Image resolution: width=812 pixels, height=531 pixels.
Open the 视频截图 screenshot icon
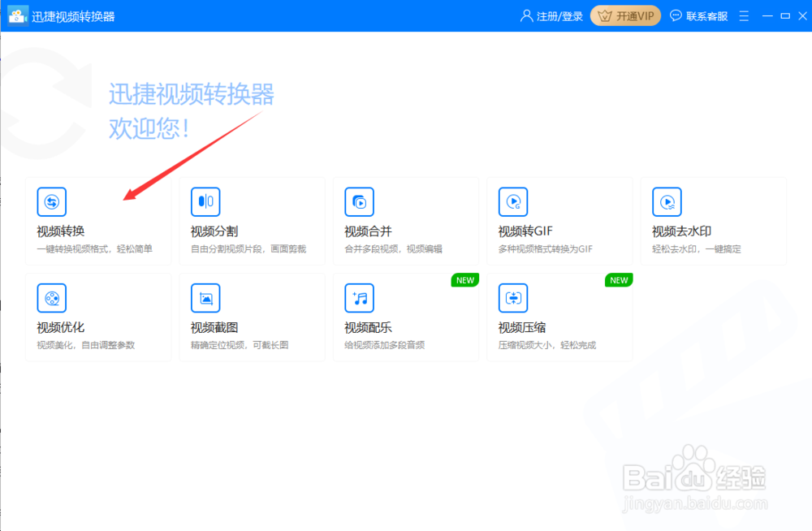click(x=205, y=298)
